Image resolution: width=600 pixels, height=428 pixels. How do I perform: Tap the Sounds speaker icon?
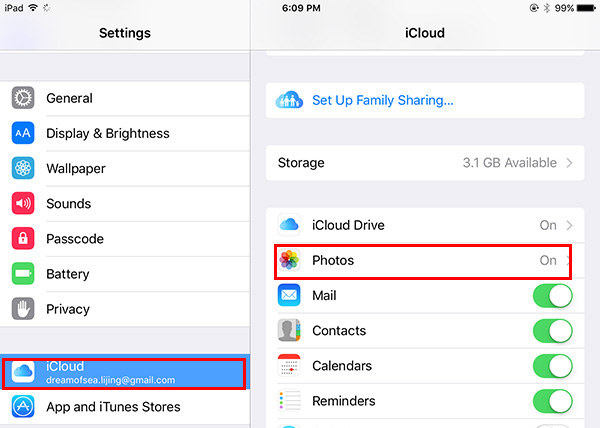(23, 203)
